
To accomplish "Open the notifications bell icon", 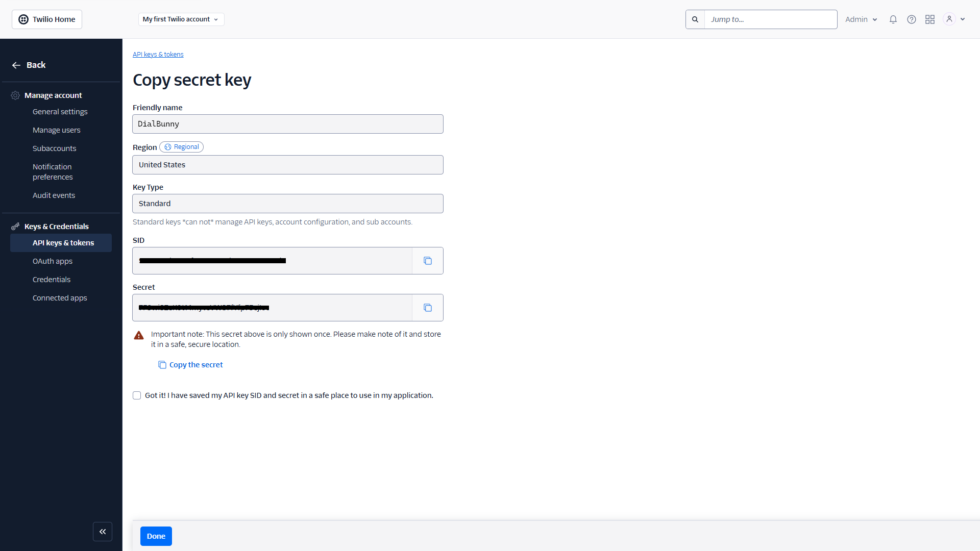I will click(893, 19).
